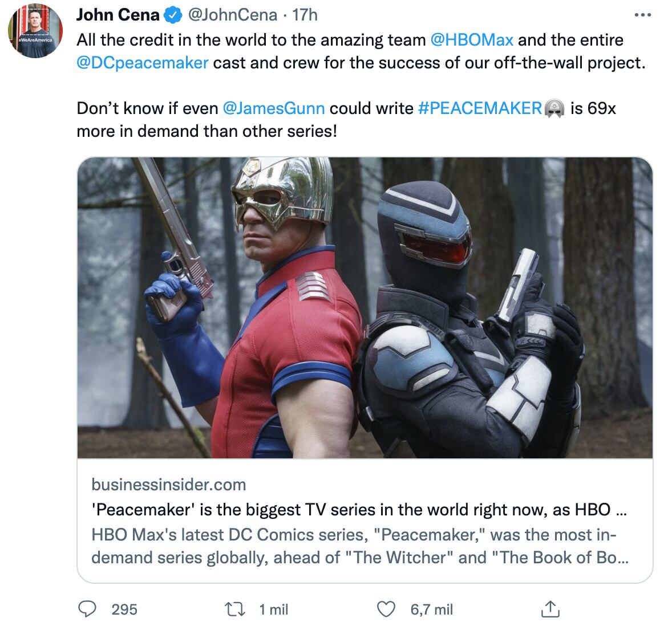Click the 17h timestamp

click(x=305, y=15)
